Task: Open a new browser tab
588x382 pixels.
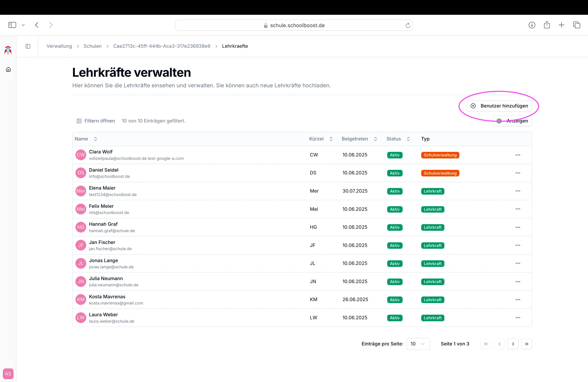Action: click(x=561, y=25)
